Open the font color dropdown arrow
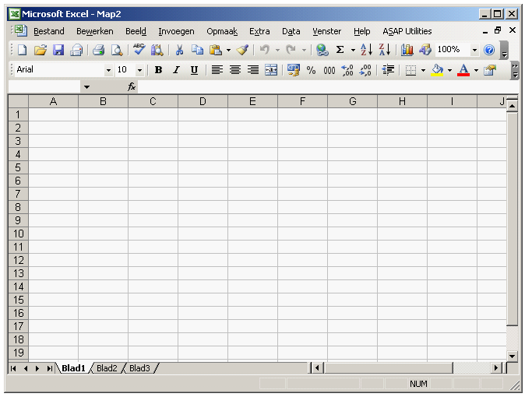Screen dimensions: 532x404 tap(476, 70)
